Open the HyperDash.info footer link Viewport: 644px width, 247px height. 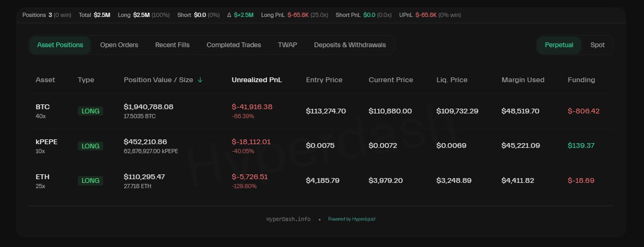point(288,219)
